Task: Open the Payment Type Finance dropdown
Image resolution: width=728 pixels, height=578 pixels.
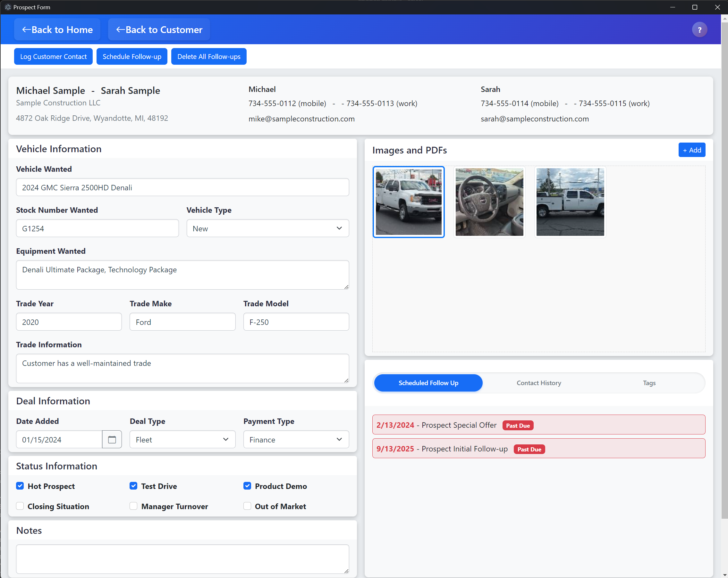Action: pyautogui.click(x=296, y=439)
